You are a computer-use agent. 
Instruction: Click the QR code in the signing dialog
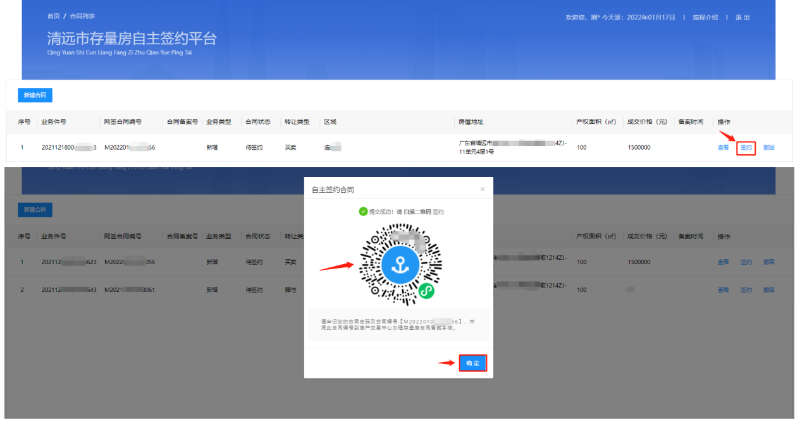point(400,264)
